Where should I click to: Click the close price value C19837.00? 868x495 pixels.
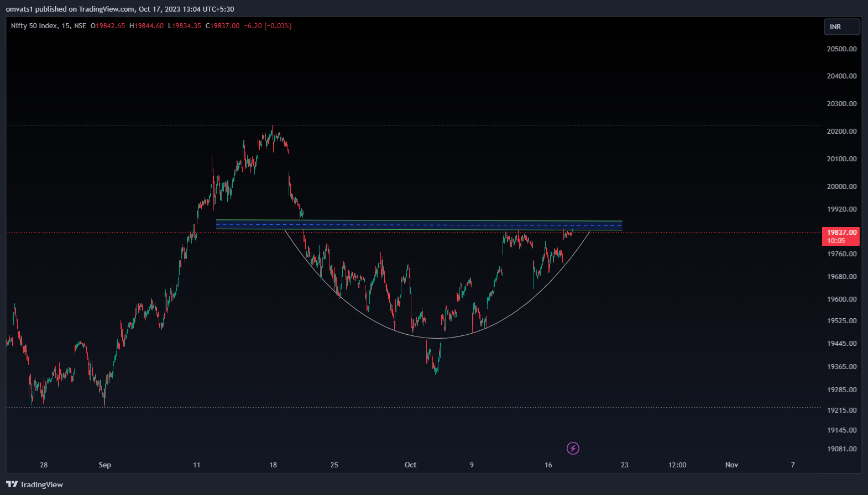[223, 26]
